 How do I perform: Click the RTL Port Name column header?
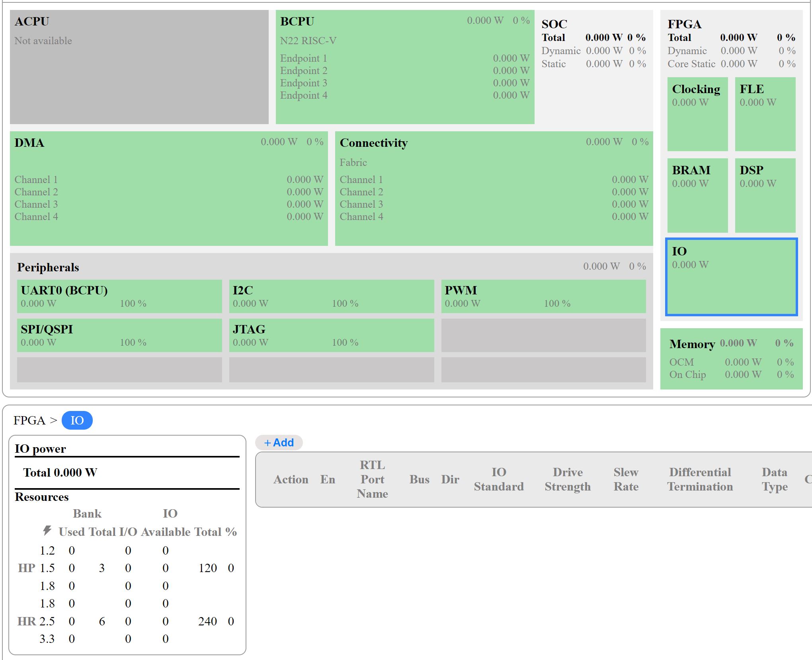pyautogui.click(x=373, y=479)
